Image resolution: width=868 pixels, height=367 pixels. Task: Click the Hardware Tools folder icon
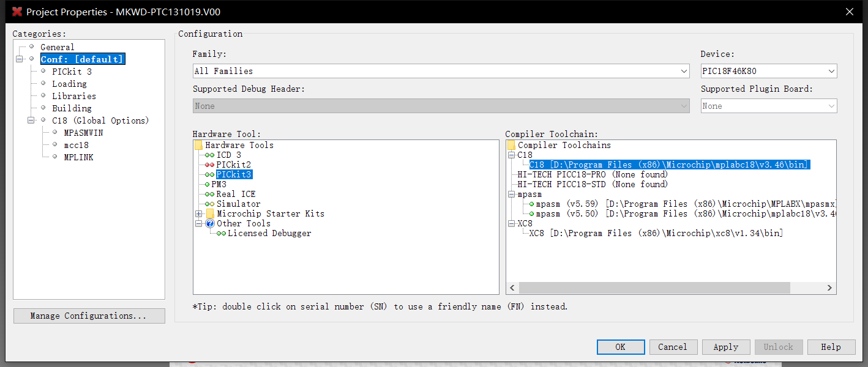(x=198, y=145)
